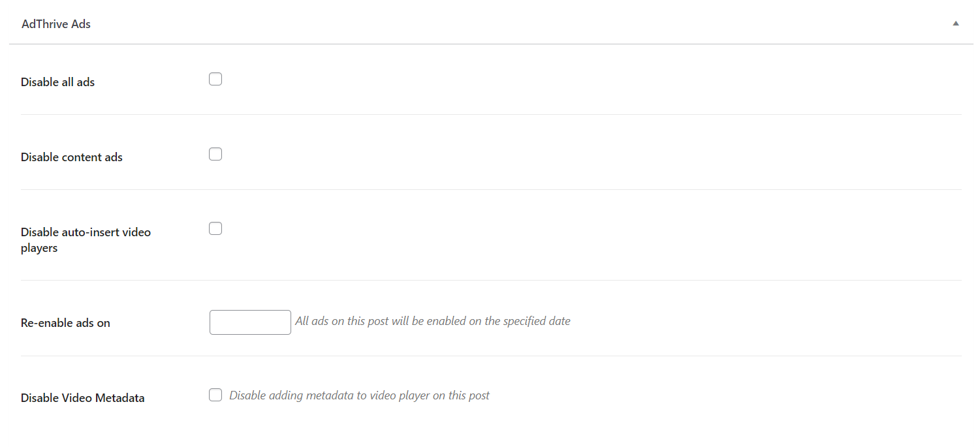
Task: Click the Disable Video Metadata label
Action: pyautogui.click(x=82, y=397)
